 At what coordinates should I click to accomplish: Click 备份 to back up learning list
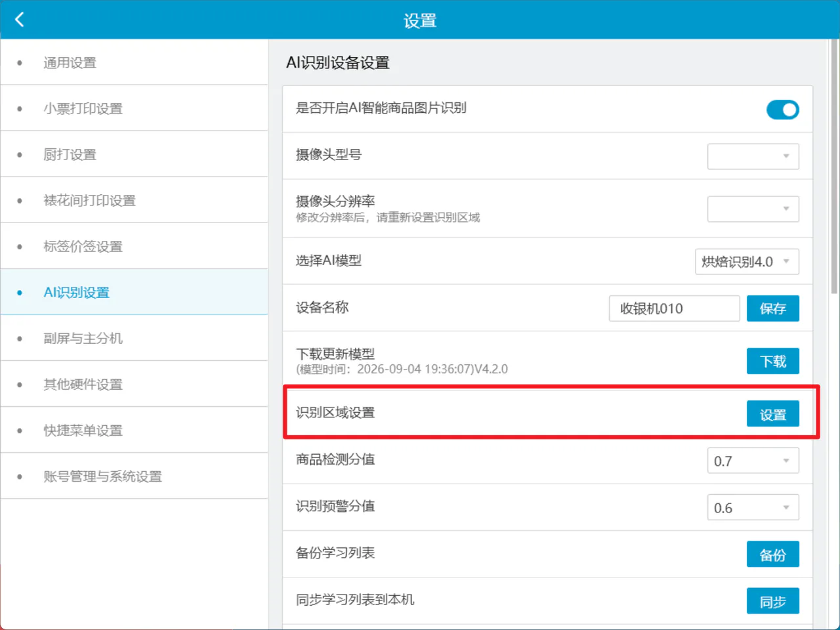[773, 555]
